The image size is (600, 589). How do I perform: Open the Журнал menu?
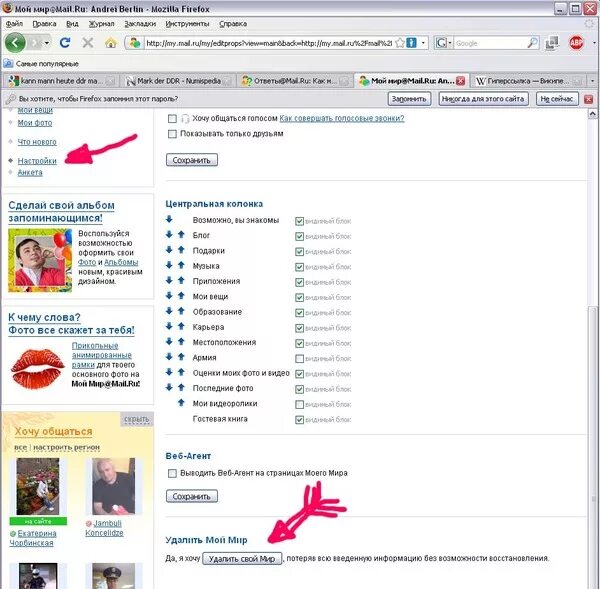(101, 24)
